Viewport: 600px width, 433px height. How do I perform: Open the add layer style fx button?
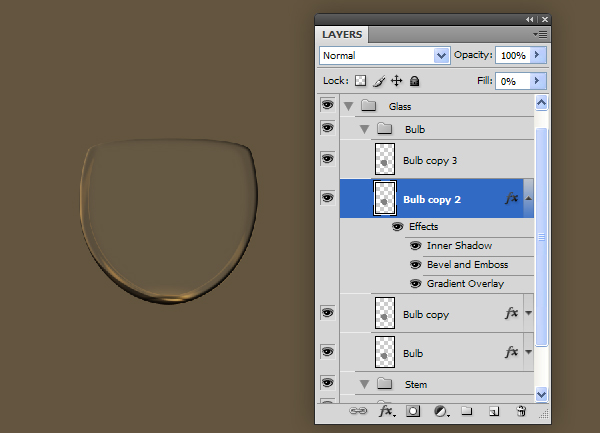pos(387,411)
